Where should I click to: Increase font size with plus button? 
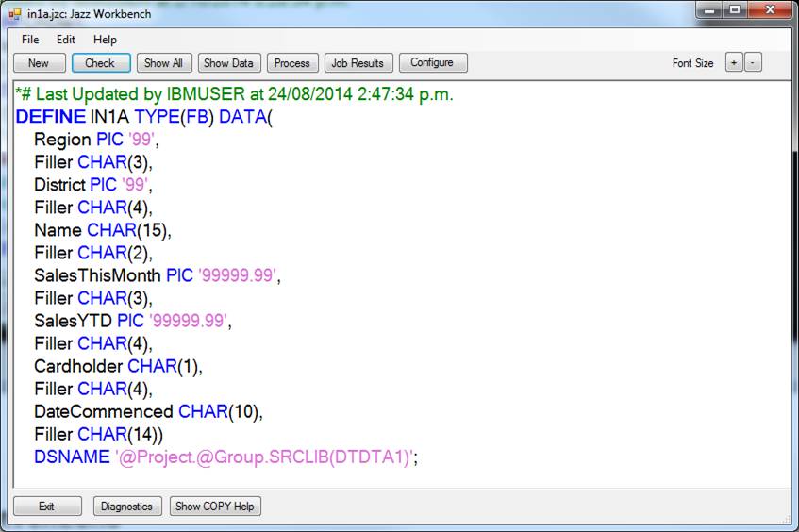[x=734, y=63]
